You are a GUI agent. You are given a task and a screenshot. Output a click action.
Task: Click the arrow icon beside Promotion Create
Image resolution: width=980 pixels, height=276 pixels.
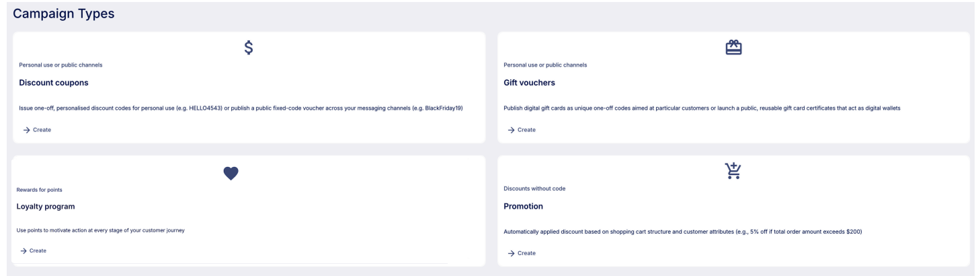[511, 253]
